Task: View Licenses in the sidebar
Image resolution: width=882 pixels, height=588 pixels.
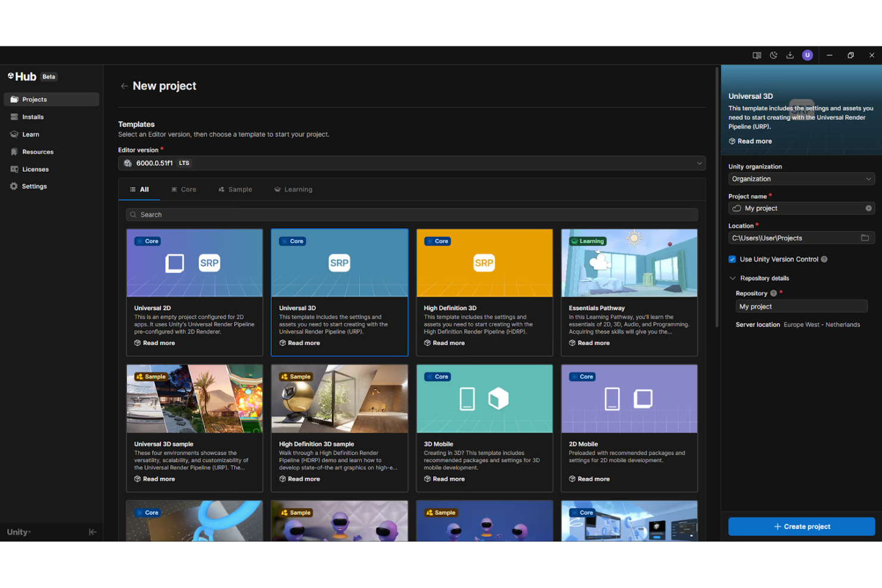Action: click(35, 169)
